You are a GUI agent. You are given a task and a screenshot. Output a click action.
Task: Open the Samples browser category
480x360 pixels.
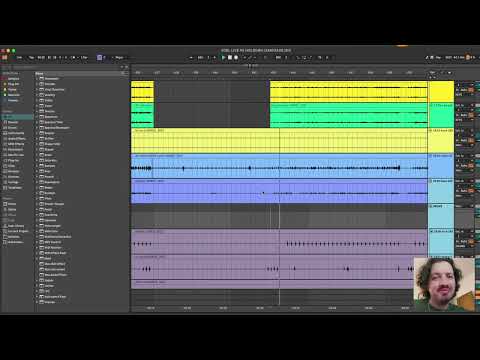(13, 171)
